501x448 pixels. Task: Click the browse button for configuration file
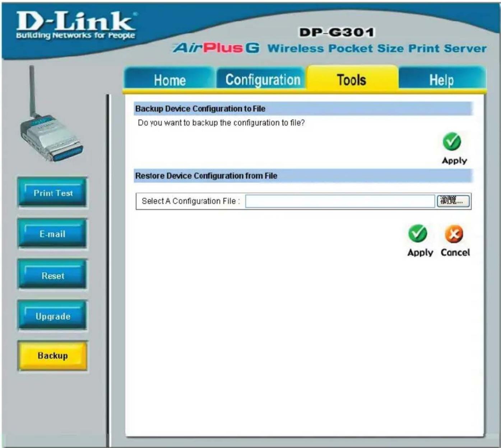pyautogui.click(x=453, y=201)
